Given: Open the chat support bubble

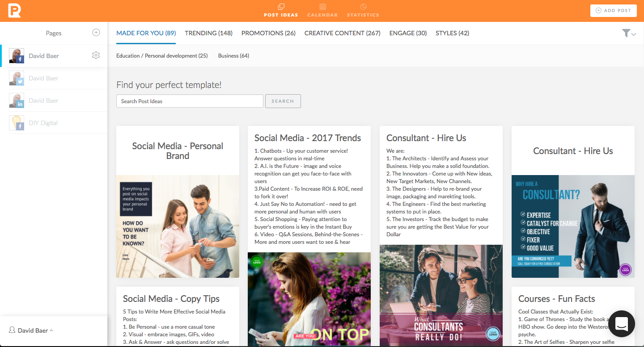Looking at the screenshot, I should pos(622,323).
